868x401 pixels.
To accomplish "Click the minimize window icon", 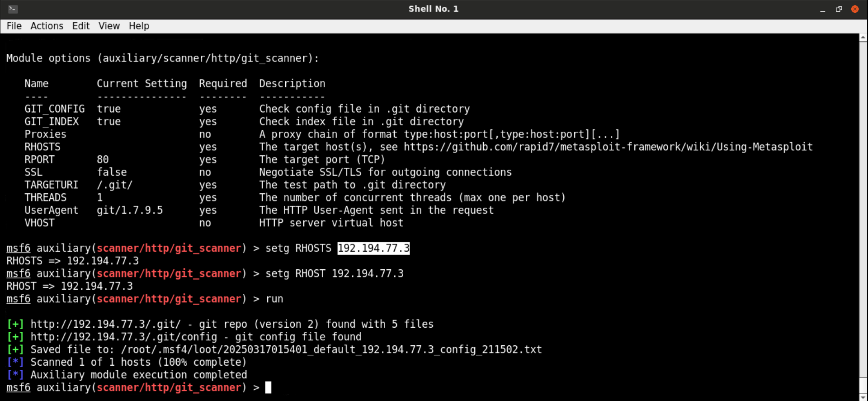I will pyautogui.click(x=823, y=9).
